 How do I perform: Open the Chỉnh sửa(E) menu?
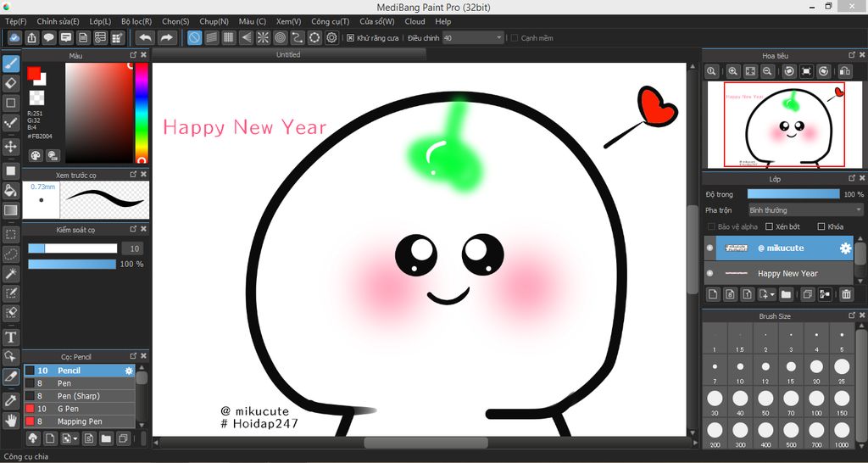(58, 21)
